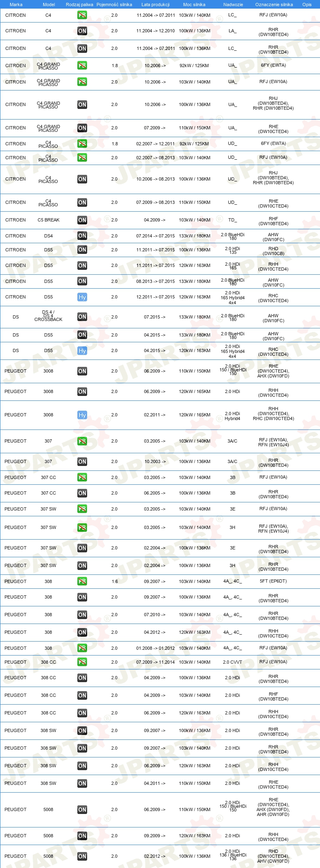Select the Rodzaj paliwa column header
Image resolution: width=320 pixels, height=868 pixels.
(79, 5)
